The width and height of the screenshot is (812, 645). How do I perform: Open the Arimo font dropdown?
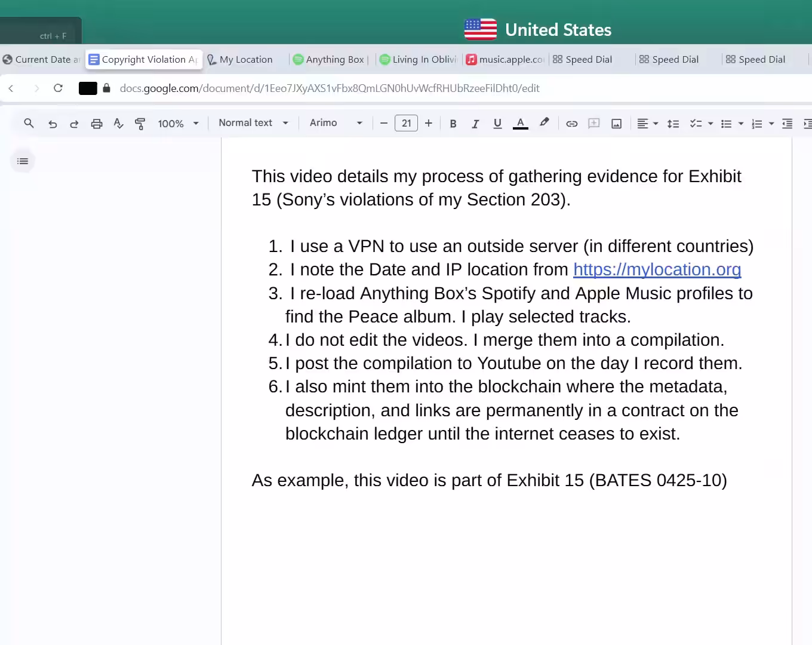pyautogui.click(x=336, y=123)
